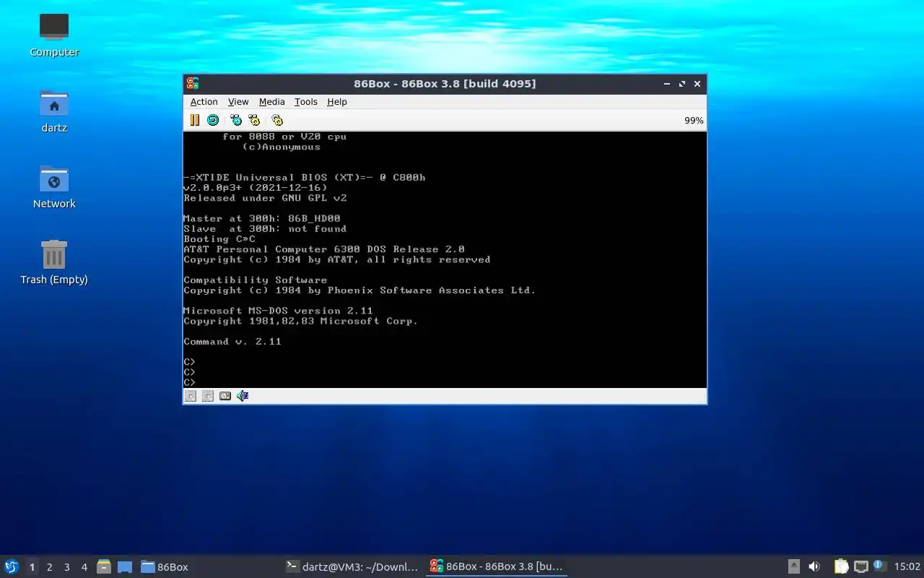Maximize the 86Box window
Image resolution: width=924 pixels, height=578 pixels.
681,84
